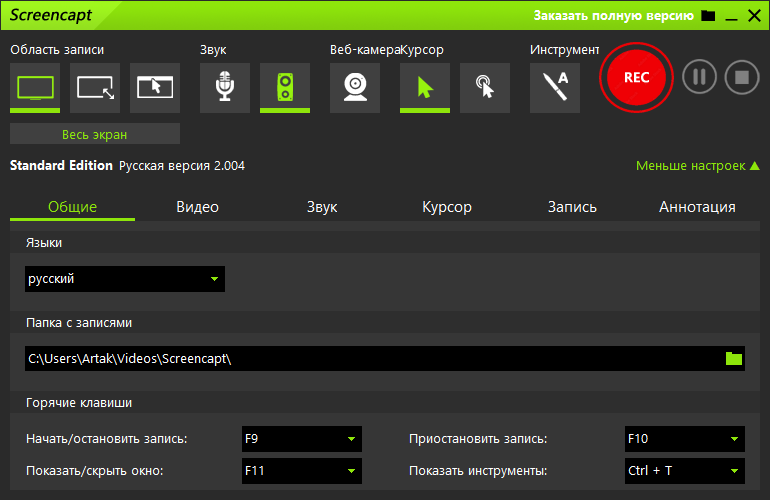Image resolution: width=770 pixels, height=500 pixels.
Task: Toggle green cursor display
Action: [425, 87]
